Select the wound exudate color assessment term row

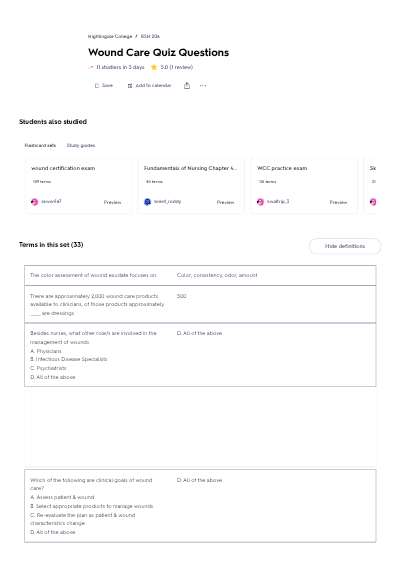(x=200, y=275)
